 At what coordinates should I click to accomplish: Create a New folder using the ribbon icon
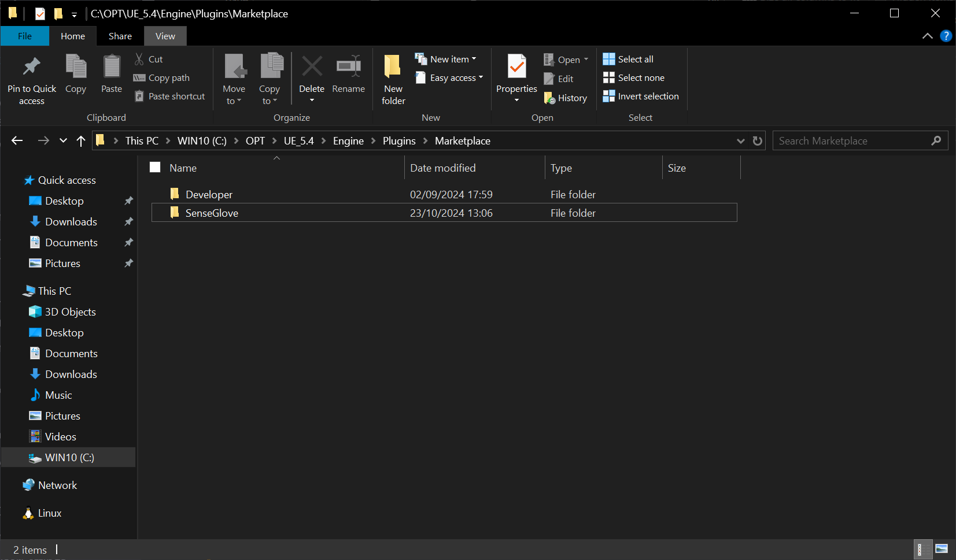coord(393,78)
